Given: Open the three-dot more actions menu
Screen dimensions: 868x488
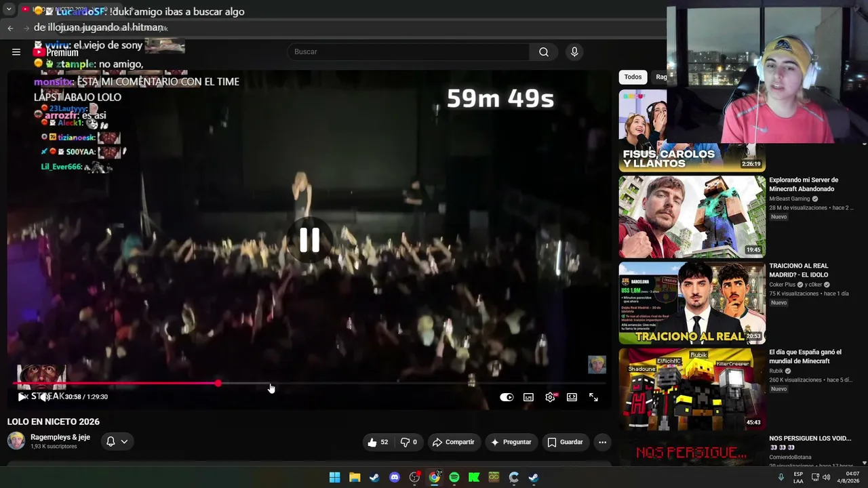Looking at the screenshot, I should [x=602, y=442].
